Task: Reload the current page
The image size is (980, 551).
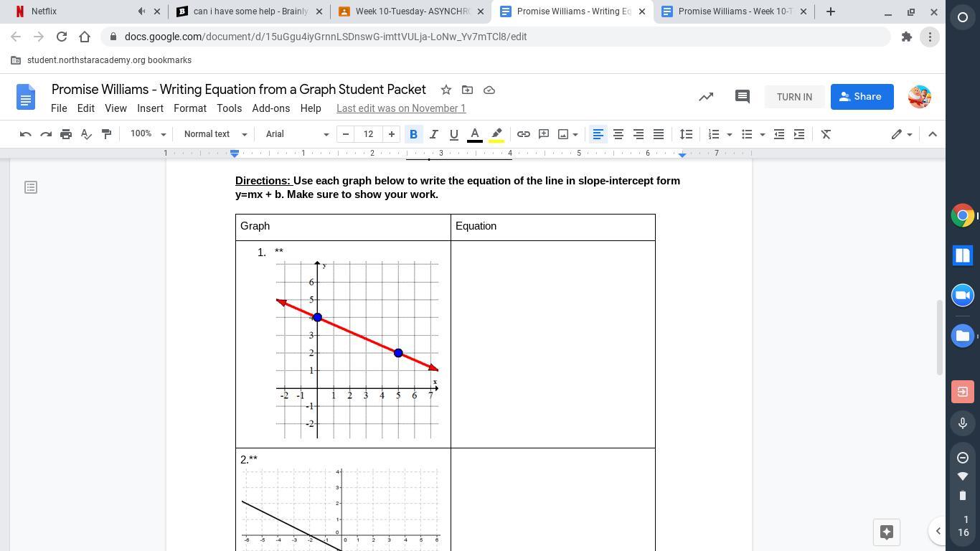Action: pyautogui.click(x=62, y=37)
